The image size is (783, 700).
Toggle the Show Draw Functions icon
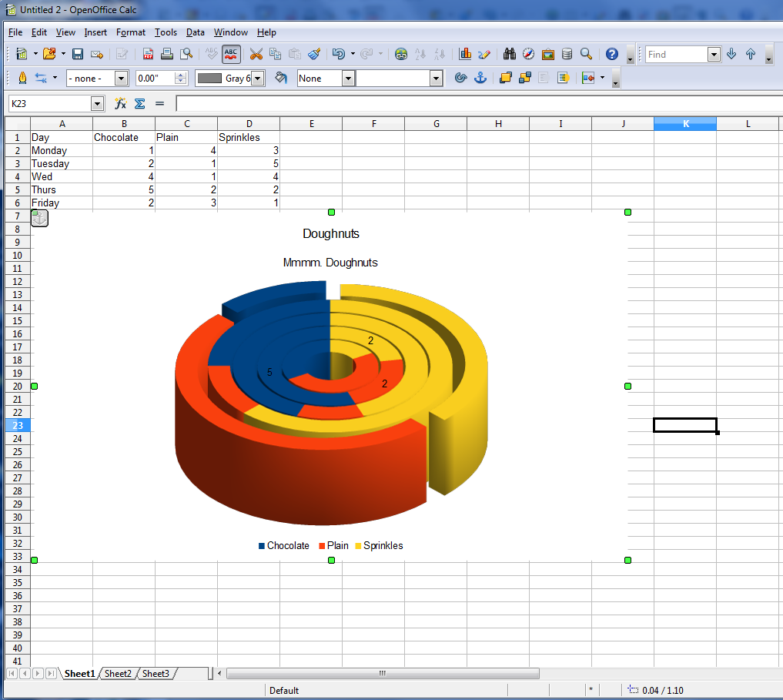click(484, 54)
